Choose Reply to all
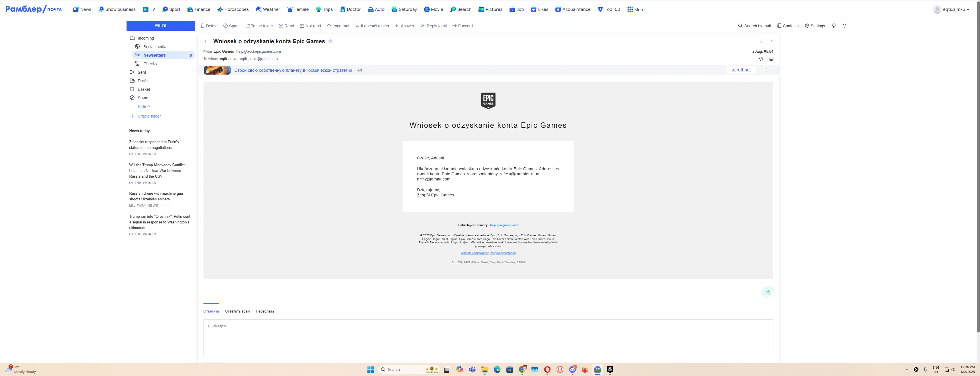 coord(433,26)
